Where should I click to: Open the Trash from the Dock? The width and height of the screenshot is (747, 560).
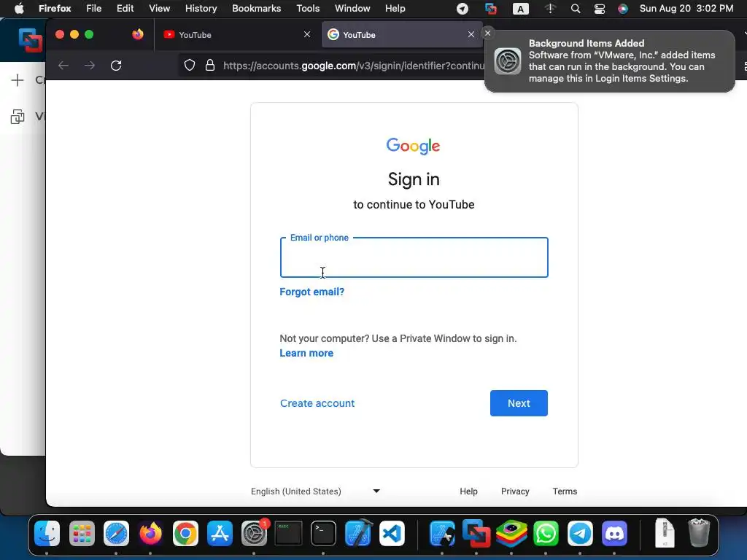(x=699, y=533)
